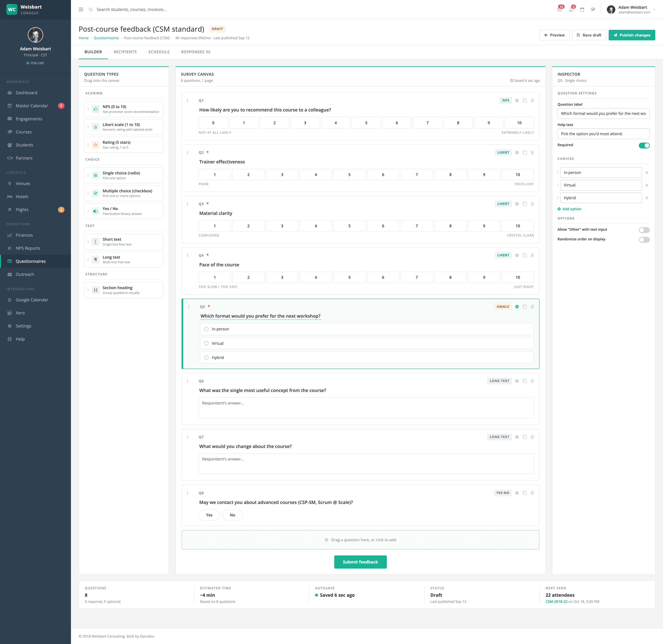Viewport: 663px width, 644px height.
Task: Open the tasks checklist icon in top bar
Action: [593, 10]
